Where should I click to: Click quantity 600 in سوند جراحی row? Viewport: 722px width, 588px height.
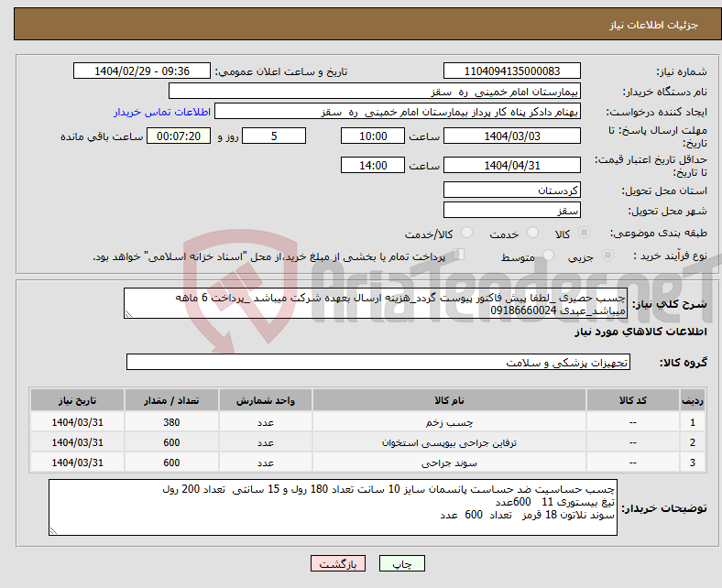(x=171, y=463)
